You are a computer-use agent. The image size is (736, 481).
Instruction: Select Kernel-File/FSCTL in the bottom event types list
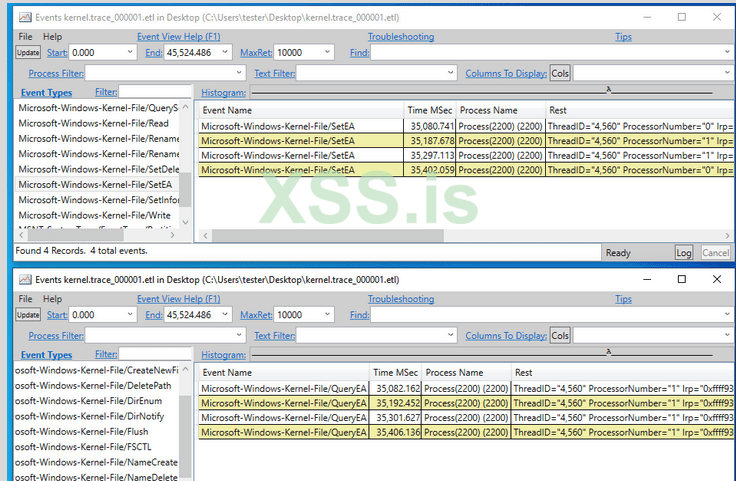click(96, 447)
